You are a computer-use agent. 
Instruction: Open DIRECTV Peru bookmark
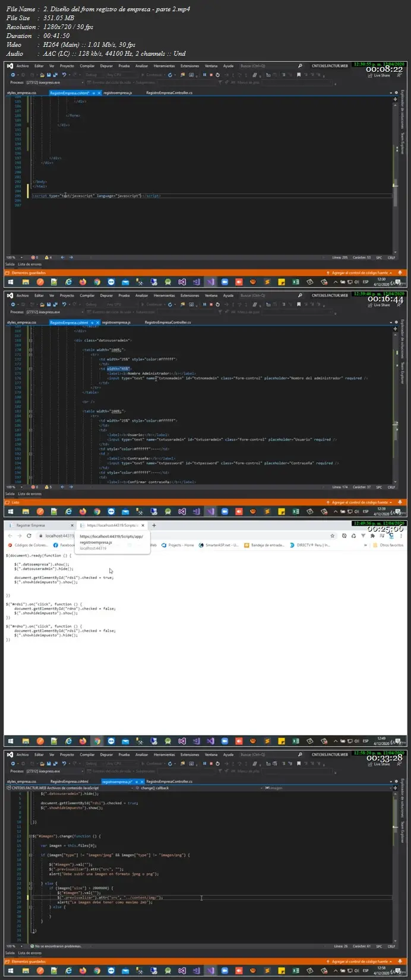coord(311,545)
